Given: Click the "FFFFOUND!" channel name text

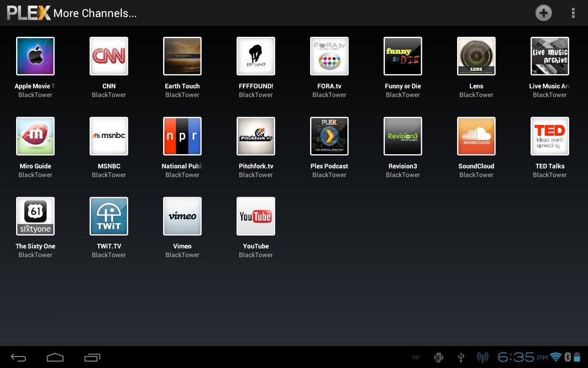Looking at the screenshot, I should pos(256,86).
